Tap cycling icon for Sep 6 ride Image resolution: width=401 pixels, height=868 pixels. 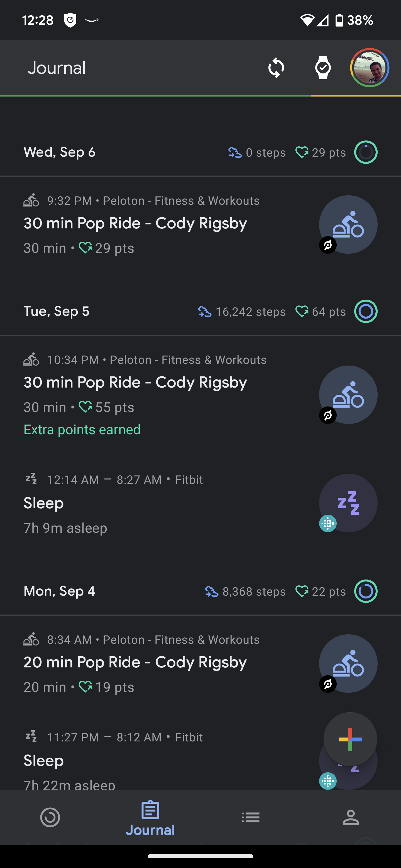(x=348, y=225)
